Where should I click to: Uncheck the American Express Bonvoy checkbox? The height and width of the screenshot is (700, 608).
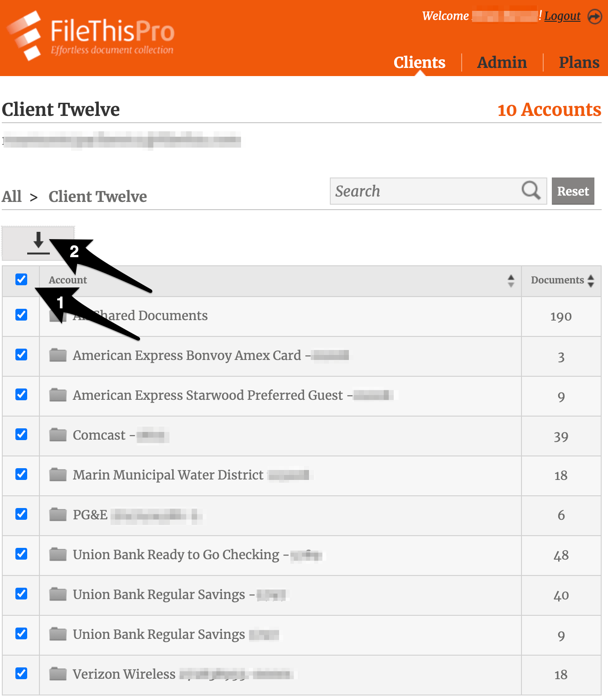pos(21,355)
